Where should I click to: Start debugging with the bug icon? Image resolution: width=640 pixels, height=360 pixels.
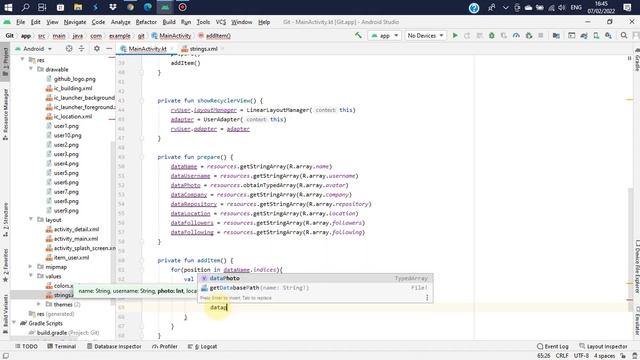[x=492, y=36]
